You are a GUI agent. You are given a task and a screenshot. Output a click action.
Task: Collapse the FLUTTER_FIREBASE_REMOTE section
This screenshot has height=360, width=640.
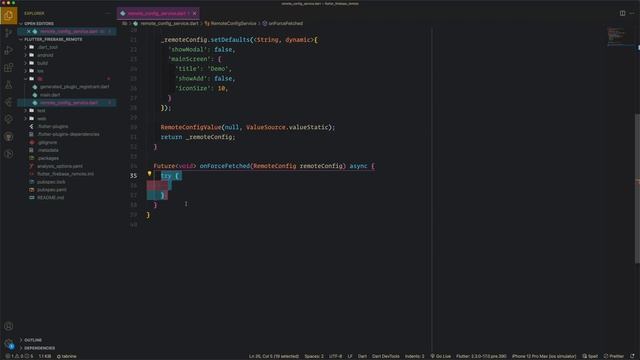(53, 40)
